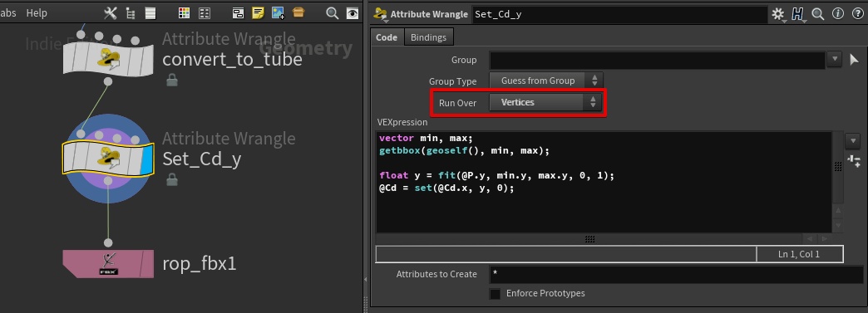
Task: Open the color palette grid icon
Action: click(x=185, y=13)
